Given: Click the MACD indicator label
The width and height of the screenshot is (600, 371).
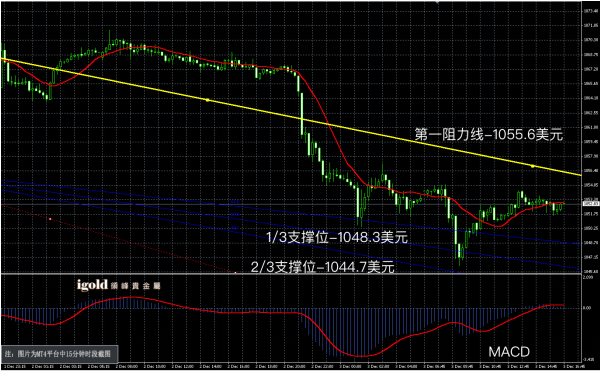Looking at the screenshot, I should [x=509, y=352].
